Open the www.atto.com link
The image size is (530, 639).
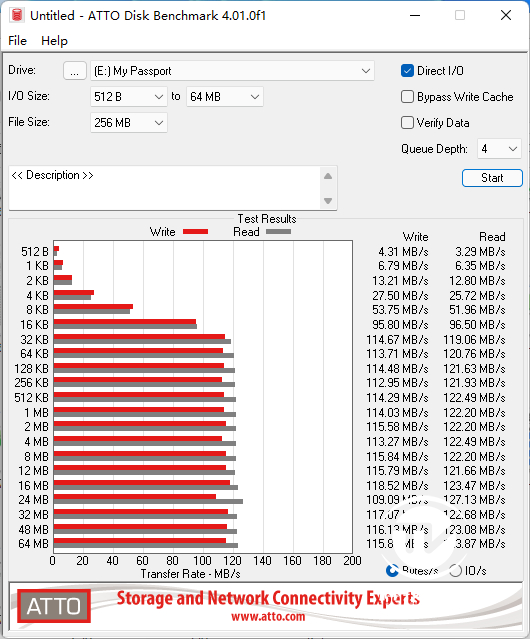click(268, 616)
